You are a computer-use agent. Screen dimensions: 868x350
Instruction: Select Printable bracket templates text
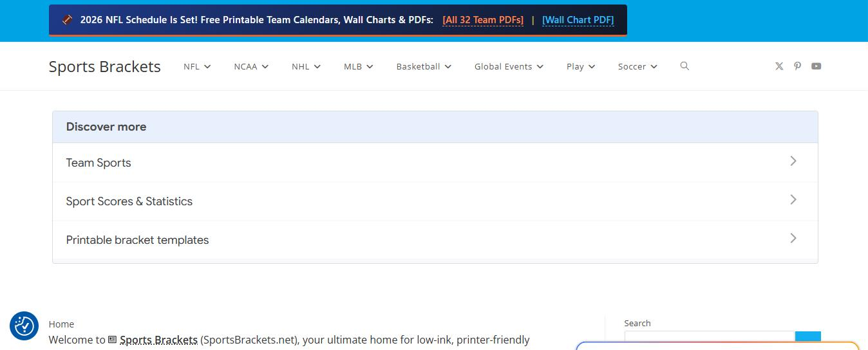click(x=138, y=240)
